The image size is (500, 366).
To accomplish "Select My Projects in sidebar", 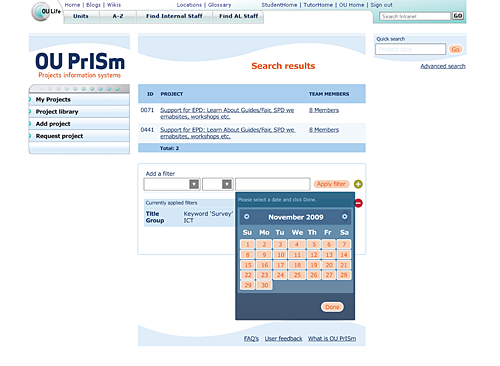I will pyautogui.click(x=79, y=99).
